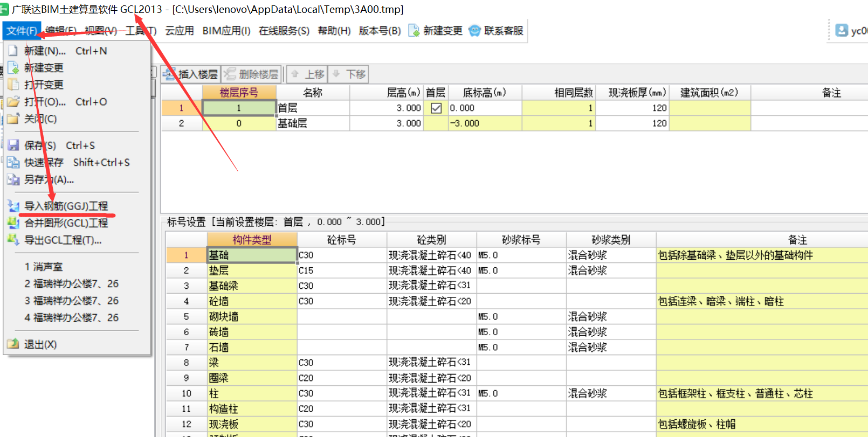Open recent file 2 福瑞祥办公楼7、26
Image resolution: width=868 pixels, height=437 pixels.
pyautogui.click(x=77, y=283)
